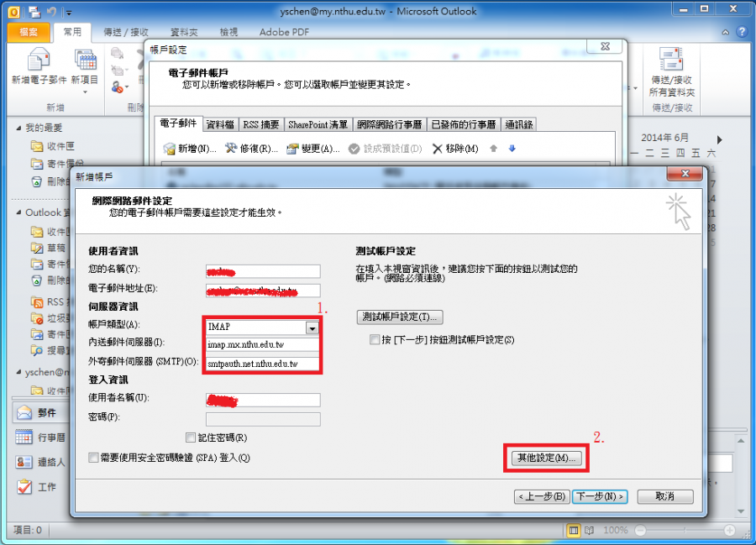Click the Remove (移除) account toolbar item

click(454, 149)
